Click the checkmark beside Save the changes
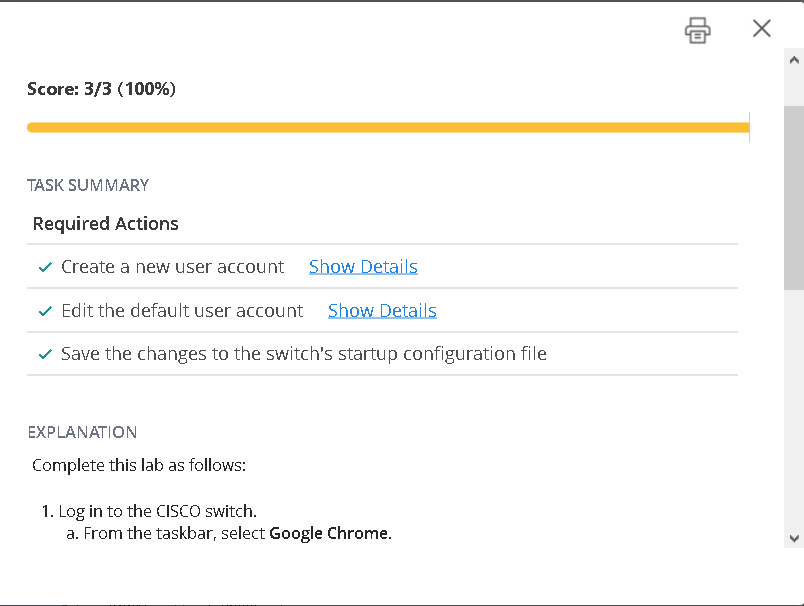804x606 pixels. [x=44, y=355]
